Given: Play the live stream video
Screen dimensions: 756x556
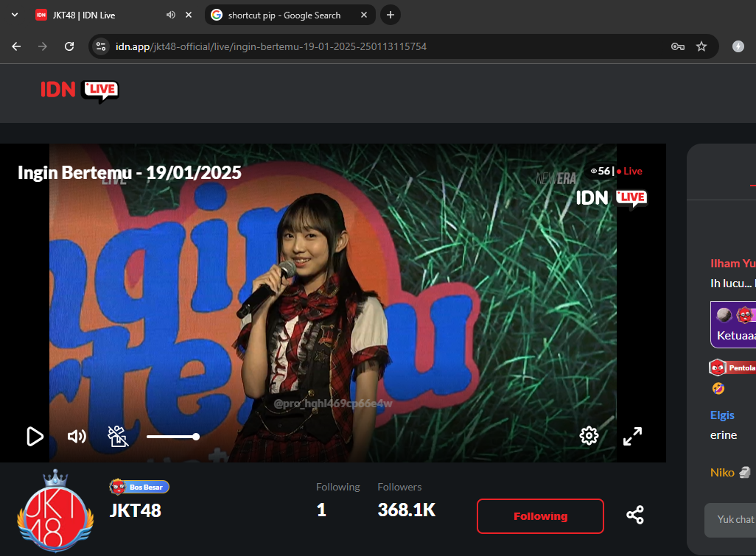Looking at the screenshot, I should [35, 436].
